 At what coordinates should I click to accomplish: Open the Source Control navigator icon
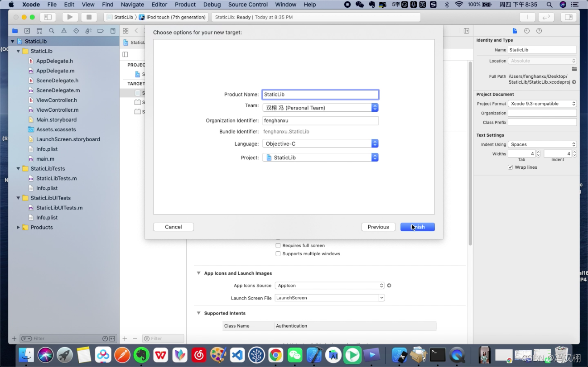[27, 31]
